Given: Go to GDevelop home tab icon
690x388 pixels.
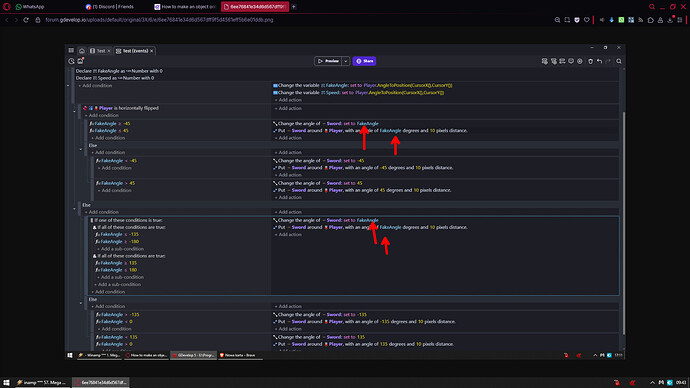Looking at the screenshot, I should pyautogui.click(x=82, y=51).
